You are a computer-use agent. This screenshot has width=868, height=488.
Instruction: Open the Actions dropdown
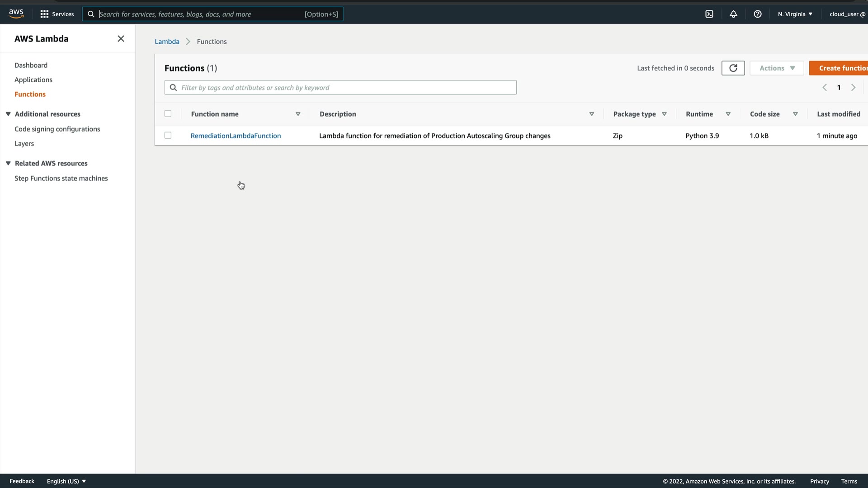tap(776, 68)
